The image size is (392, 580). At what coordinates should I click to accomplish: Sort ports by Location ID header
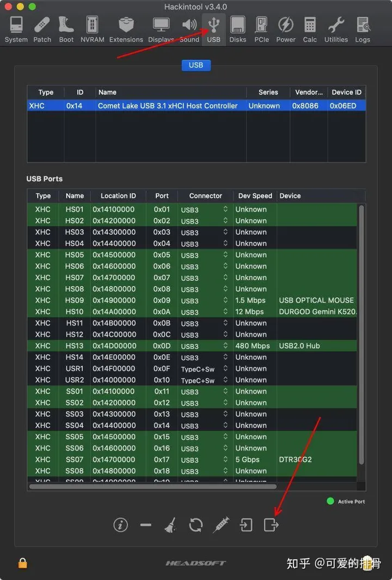118,196
